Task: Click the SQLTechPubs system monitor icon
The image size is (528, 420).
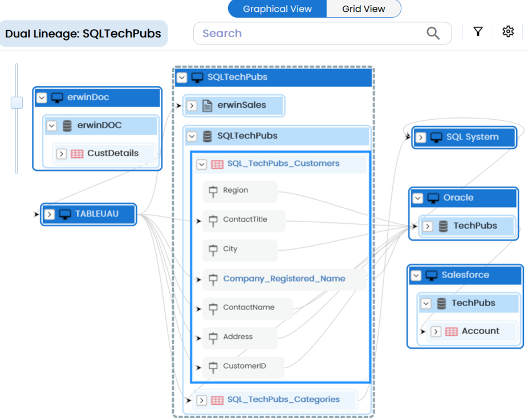Action: click(197, 78)
